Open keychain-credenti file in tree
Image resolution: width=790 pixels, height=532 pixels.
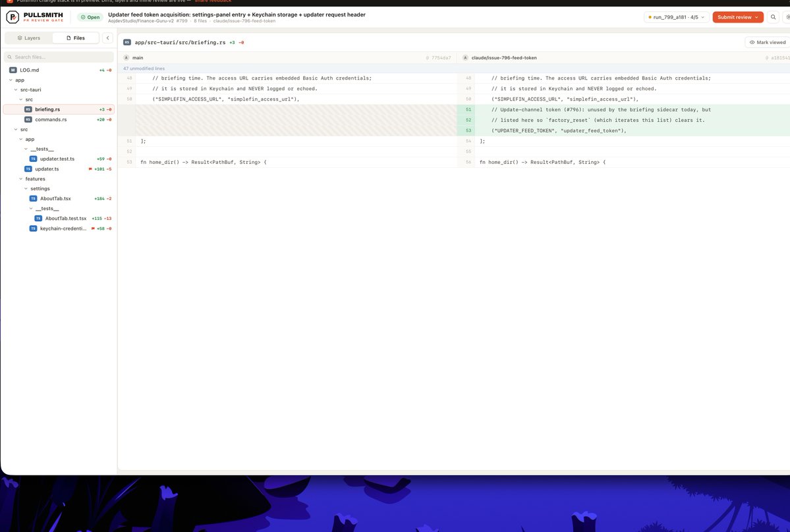coord(59,228)
